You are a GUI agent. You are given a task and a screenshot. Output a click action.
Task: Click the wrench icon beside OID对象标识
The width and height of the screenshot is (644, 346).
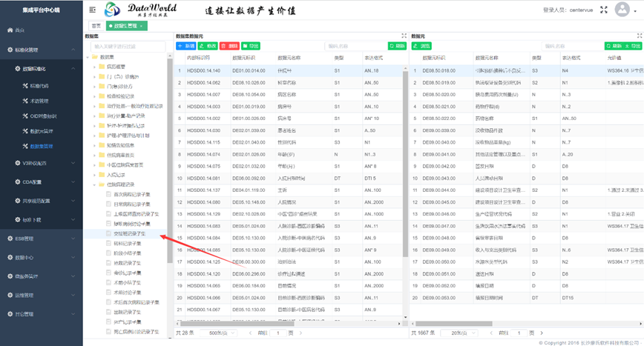click(x=25, y=116)
